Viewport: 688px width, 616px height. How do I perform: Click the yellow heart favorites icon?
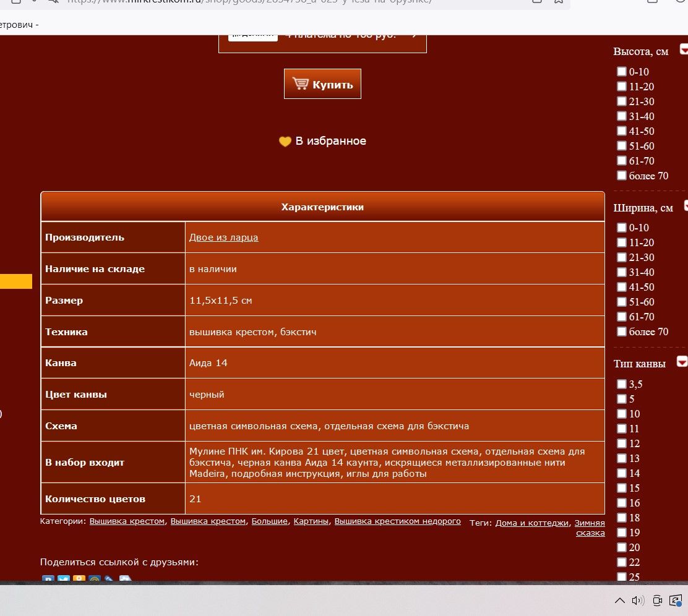pos(285,142)
